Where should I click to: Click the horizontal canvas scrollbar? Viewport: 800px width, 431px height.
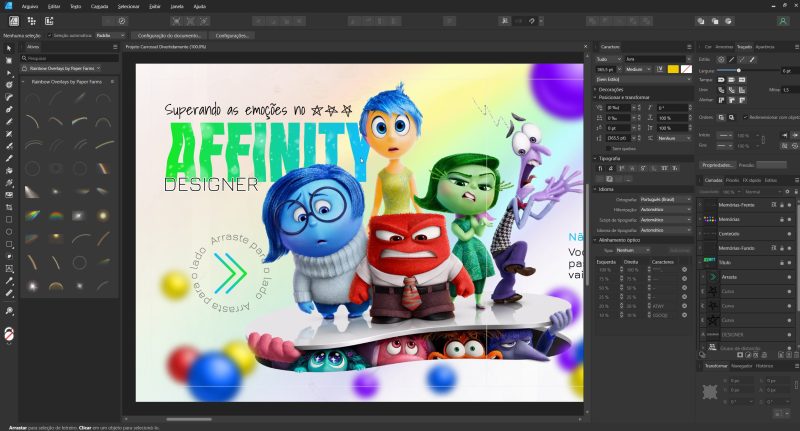189,419
